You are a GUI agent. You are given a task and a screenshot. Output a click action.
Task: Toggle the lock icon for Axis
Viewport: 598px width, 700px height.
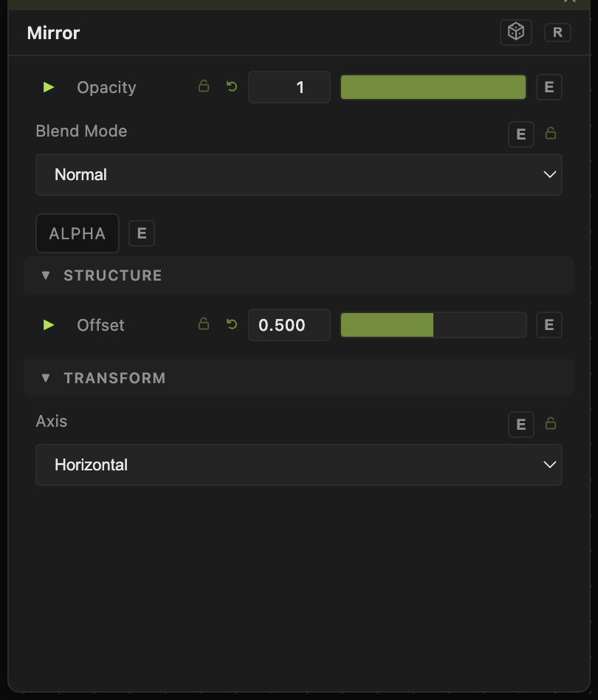551,423
